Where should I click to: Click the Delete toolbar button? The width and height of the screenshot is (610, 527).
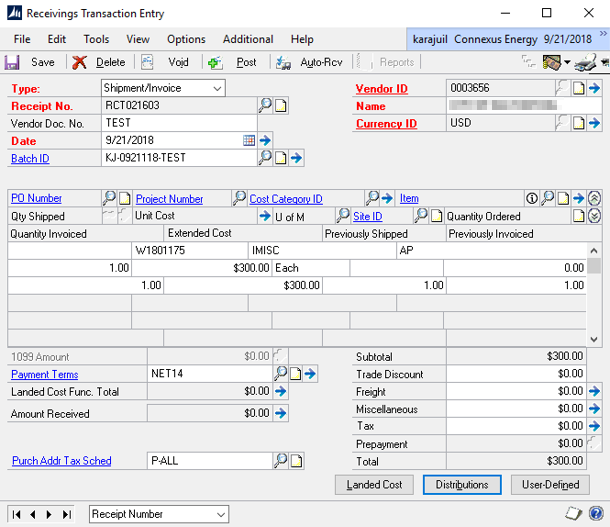(x=100, y=62)
